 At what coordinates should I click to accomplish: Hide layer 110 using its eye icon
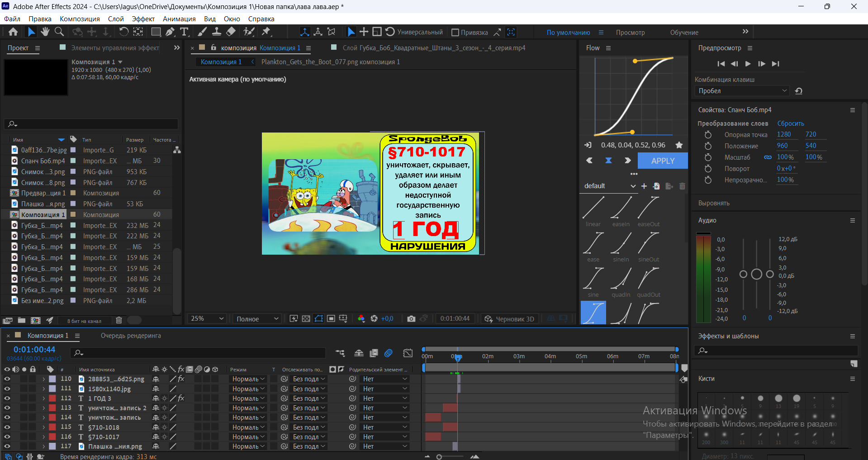pyautogui.click(x=7, y=379)
